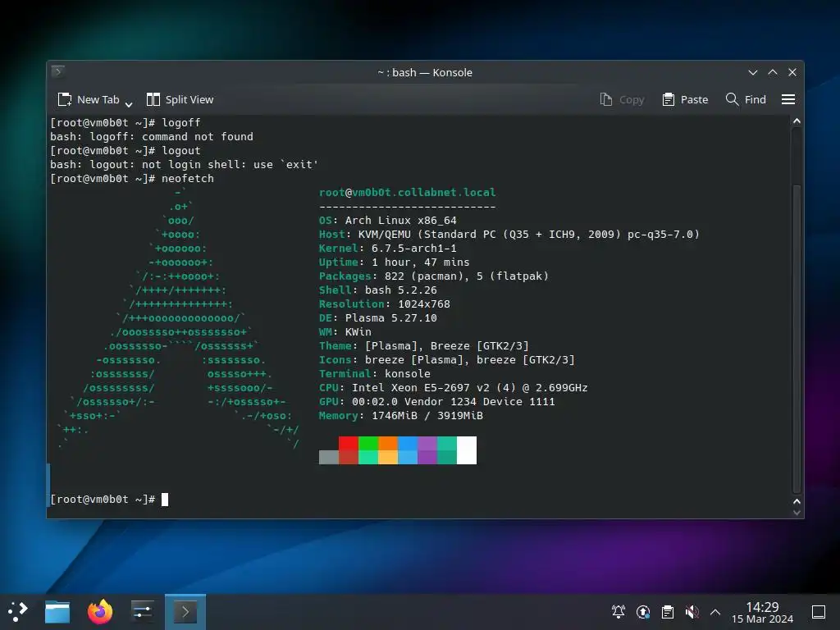Click the white color block in neofetch
This screenshot has height=630, width=840.
tap(467, 450)
